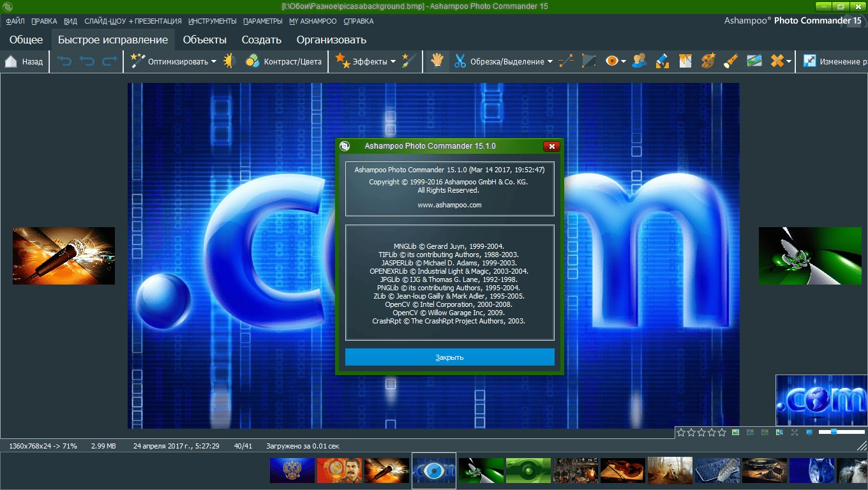
Task: Rate the photo with the third star
Action: point(701,433)
